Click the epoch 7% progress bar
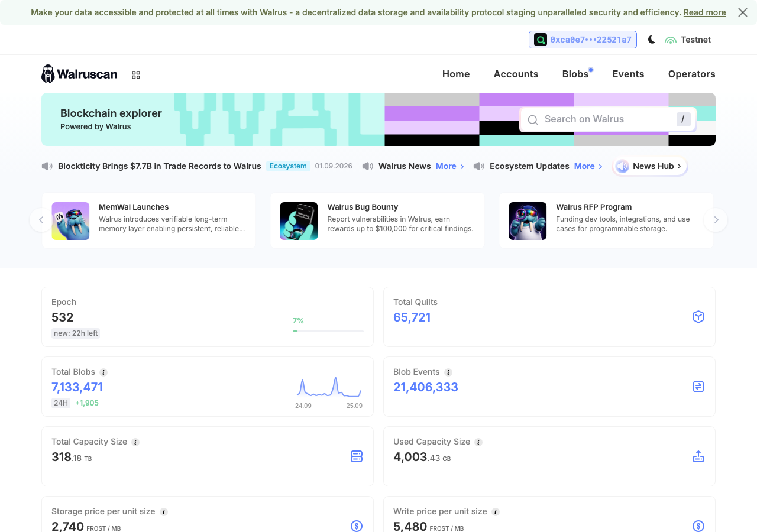This screenshot has height=532, width=757. pos(328,331)
